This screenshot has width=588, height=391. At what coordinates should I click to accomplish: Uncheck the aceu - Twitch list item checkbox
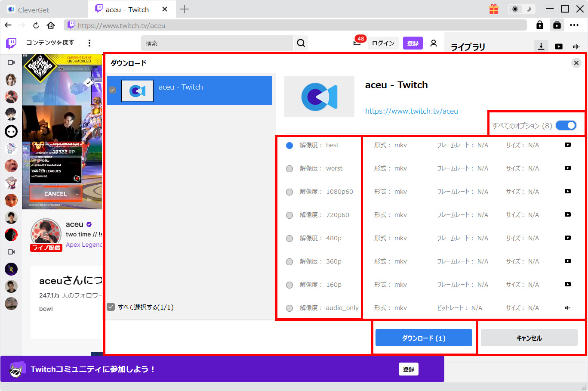pyautogui.click(x=112, y=90)
